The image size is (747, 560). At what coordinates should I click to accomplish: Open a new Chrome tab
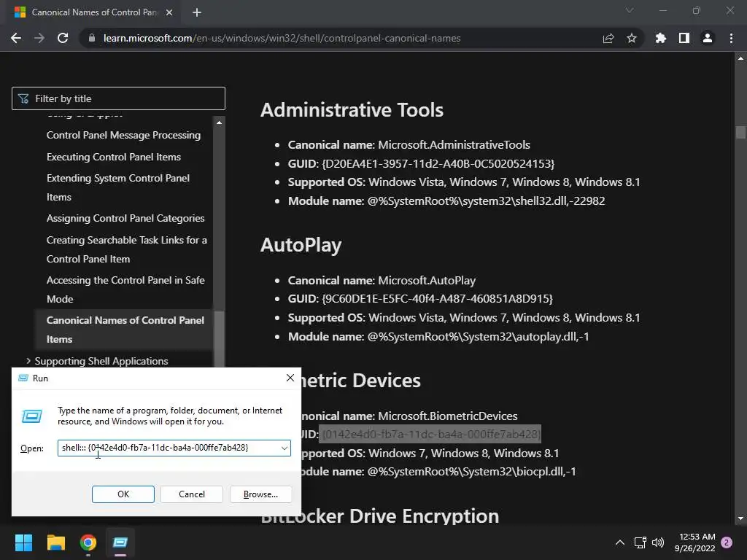click(x=197, y=12)
